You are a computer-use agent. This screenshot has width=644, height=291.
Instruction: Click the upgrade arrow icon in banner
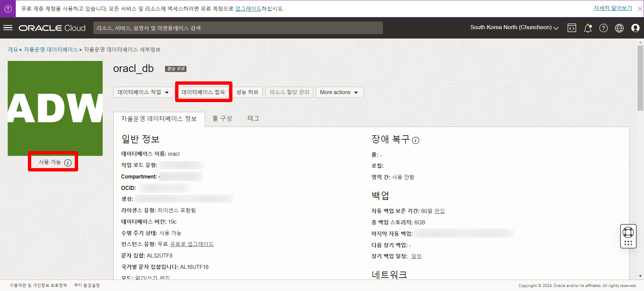click(x=8, y=9)
